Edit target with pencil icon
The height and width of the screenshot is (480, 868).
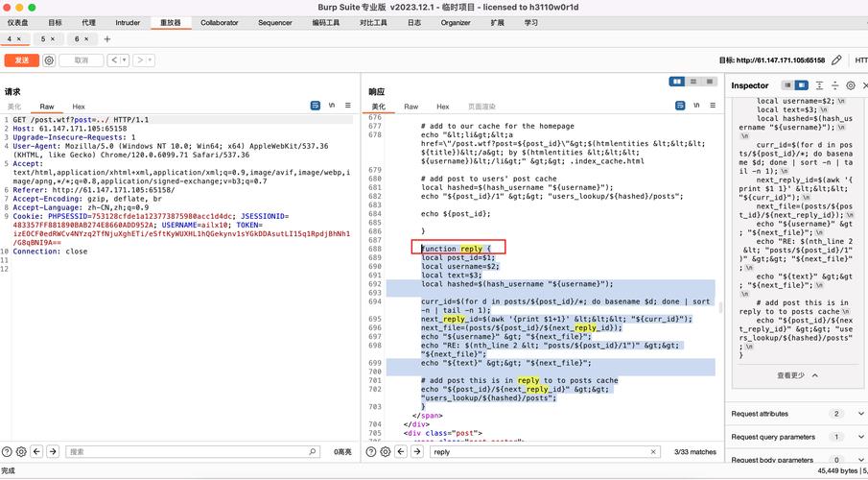[836, 60]
